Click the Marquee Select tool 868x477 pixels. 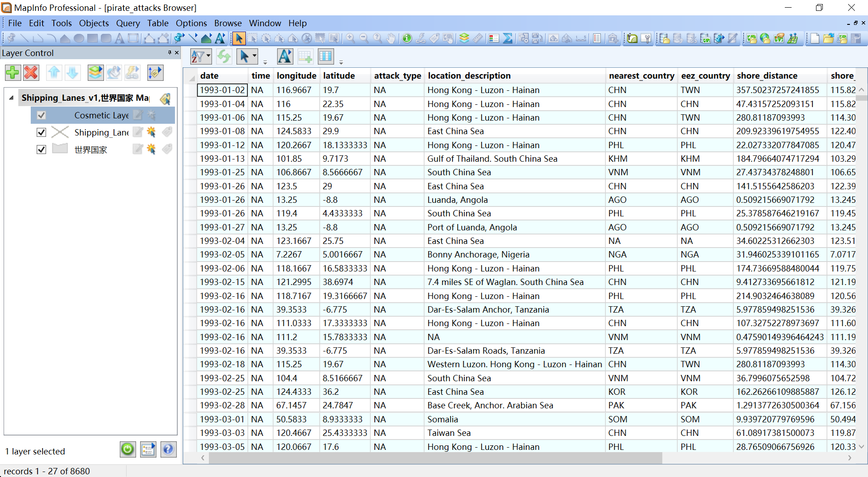[252, 38]
